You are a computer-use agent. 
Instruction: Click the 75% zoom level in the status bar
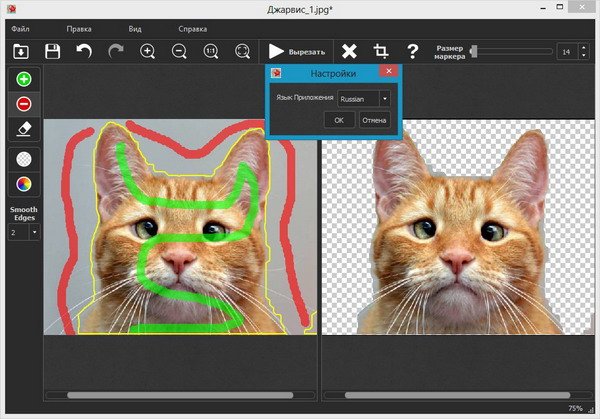click(575, 408)
